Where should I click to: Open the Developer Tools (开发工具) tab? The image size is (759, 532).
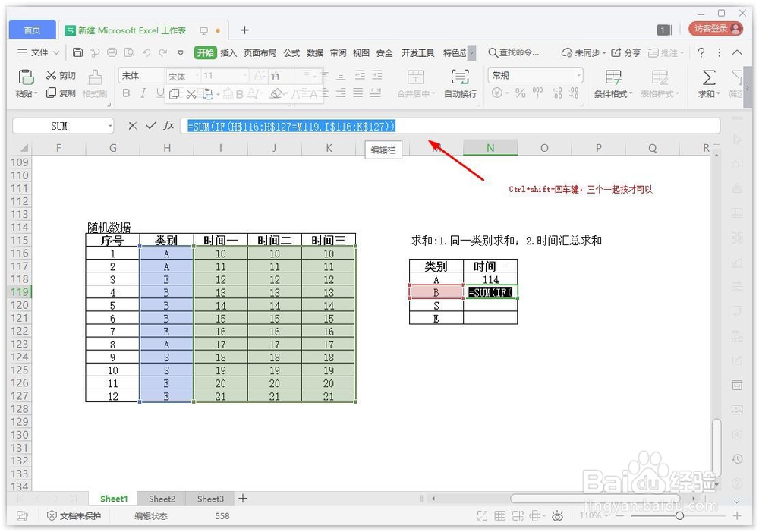(x=417, y=53)
